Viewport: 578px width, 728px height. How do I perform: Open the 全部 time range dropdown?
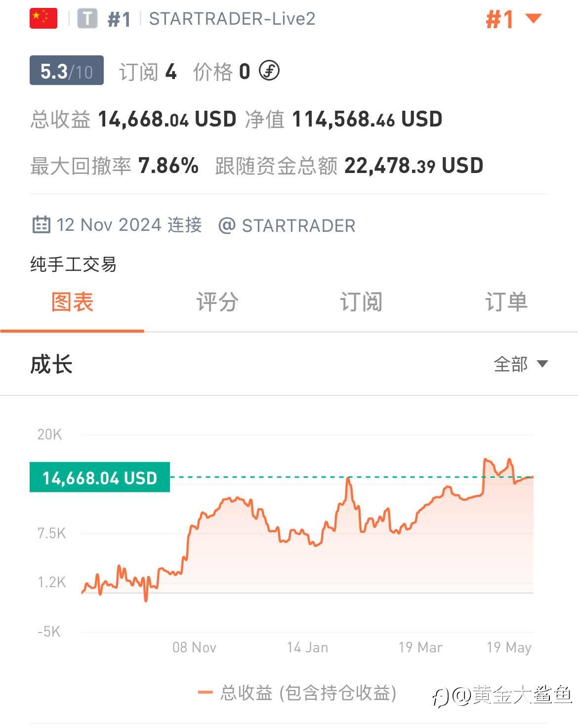coord(520,364)
